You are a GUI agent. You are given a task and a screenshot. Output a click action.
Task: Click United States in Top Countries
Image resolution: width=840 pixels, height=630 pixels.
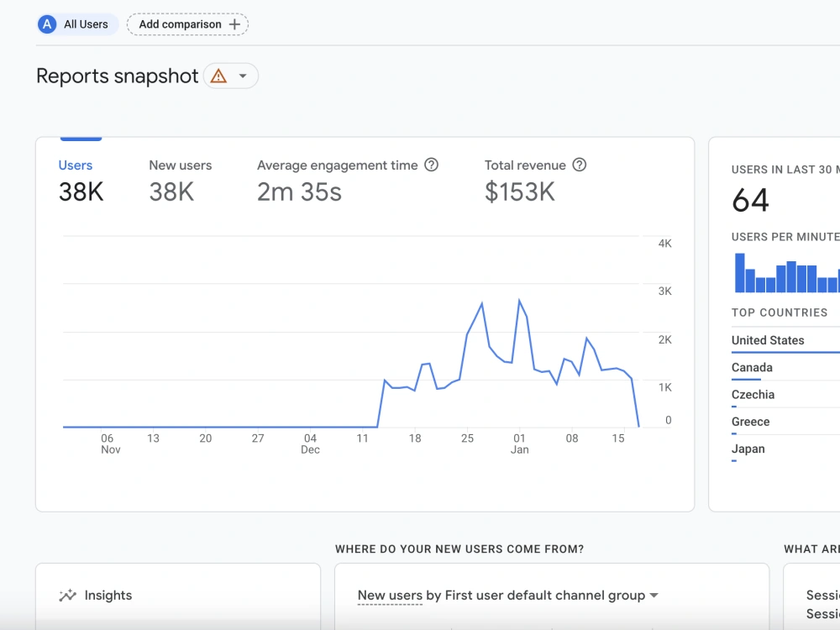[x=768, y=340]
